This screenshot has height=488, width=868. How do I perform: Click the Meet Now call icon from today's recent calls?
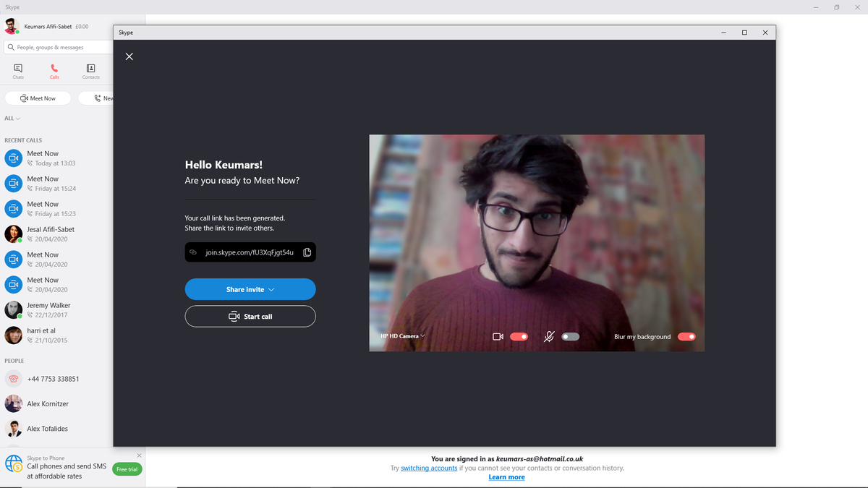click(13, 158)
